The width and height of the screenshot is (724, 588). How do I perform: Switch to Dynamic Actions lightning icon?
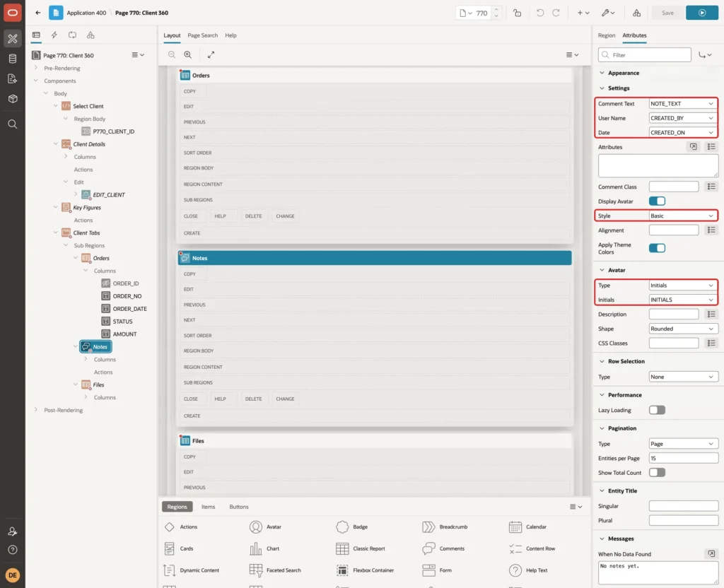pos(54,35)
